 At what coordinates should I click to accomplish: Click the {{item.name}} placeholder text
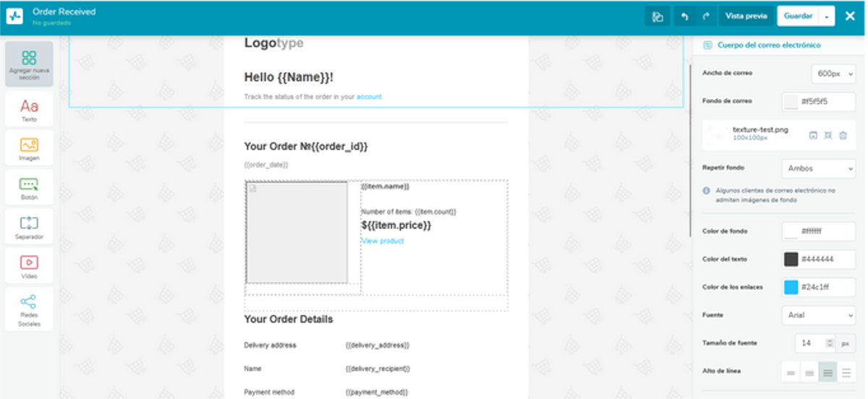[386, 186]
